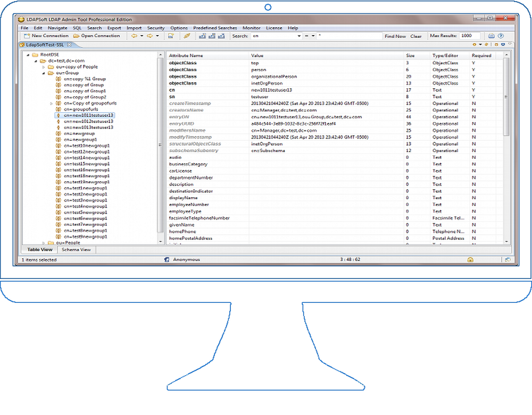Collapse the dc=test,dc=com node
Viewport: 532px width, 415px height.
click(36, 61)
